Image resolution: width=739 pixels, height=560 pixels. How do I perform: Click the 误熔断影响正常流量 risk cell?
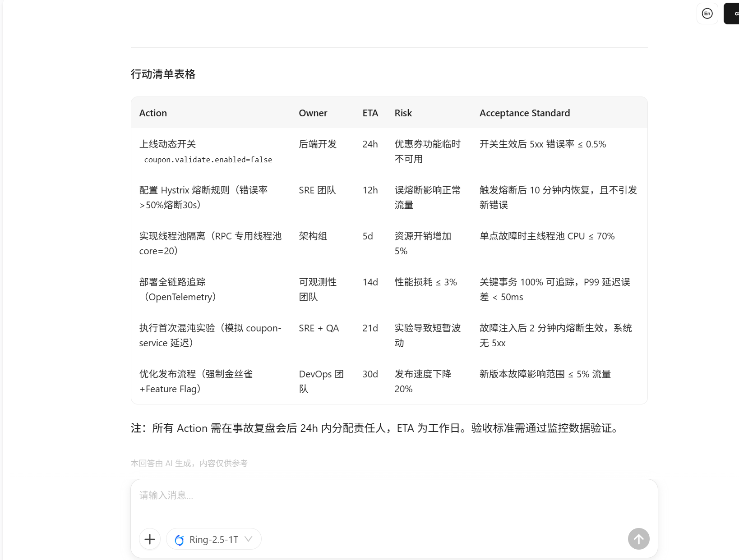pyautogui.click(x=427, y=197)
